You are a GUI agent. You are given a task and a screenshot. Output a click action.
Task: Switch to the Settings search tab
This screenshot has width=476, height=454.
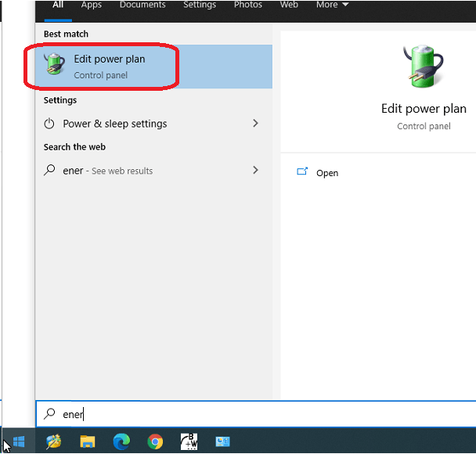click(x=200, y=5)
